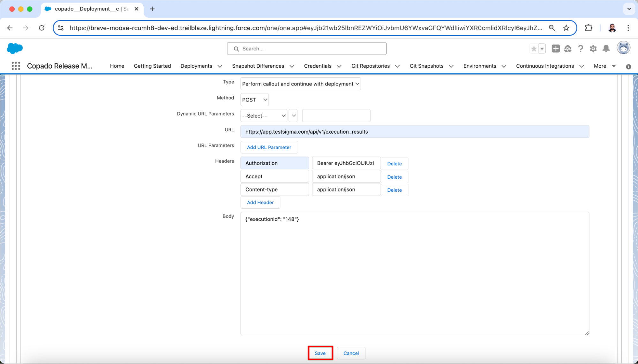Open the user profile avatar

pos(623,48)
